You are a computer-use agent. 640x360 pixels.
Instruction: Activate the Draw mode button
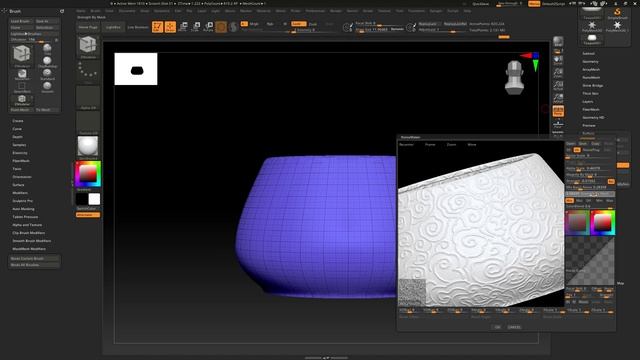tap(170, 27)
